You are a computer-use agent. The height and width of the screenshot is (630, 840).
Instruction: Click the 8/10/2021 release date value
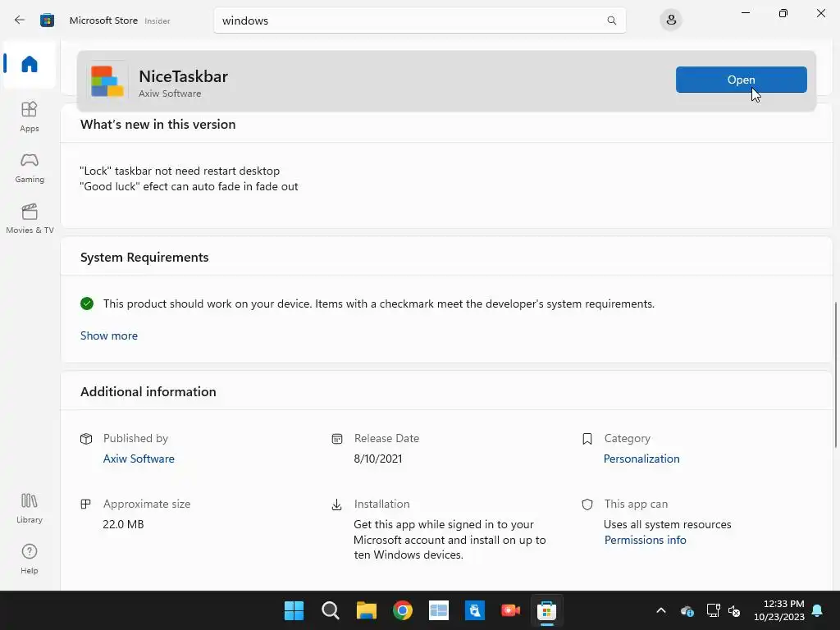coord(377,459)
